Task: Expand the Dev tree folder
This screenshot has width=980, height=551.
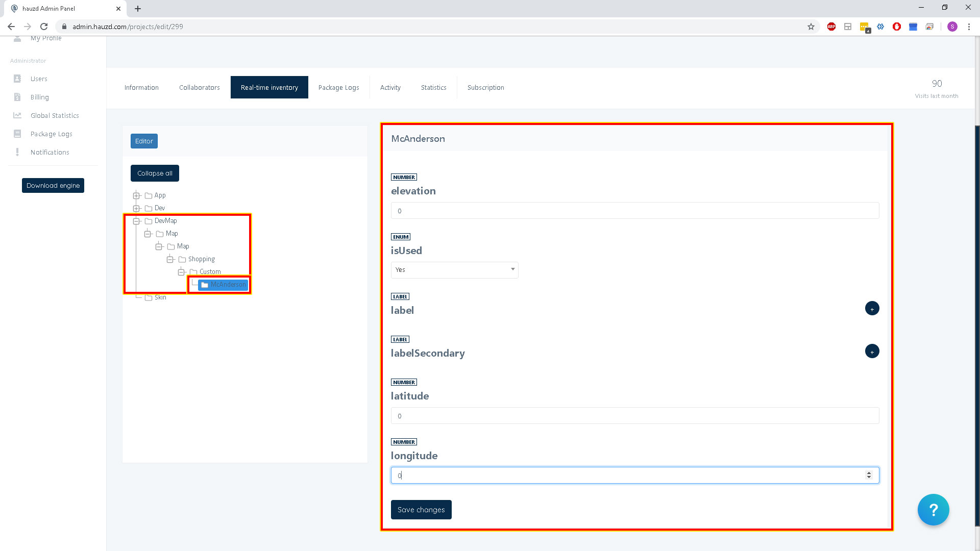Action: click(x=136, y=208)
